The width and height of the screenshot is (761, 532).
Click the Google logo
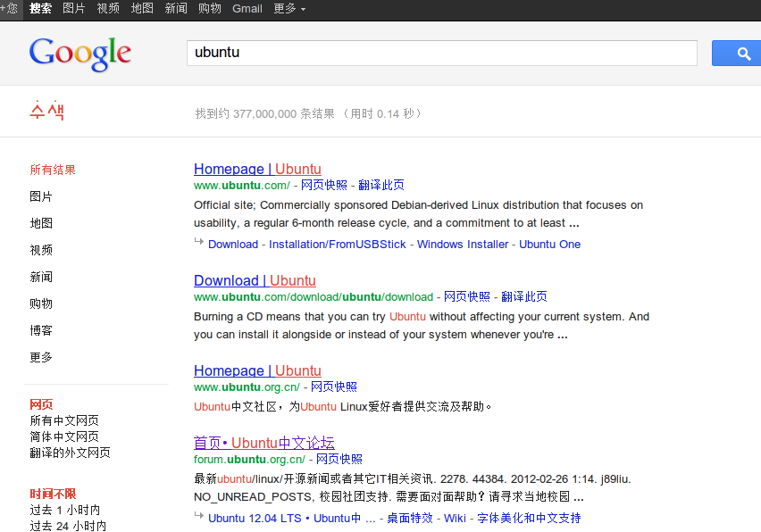tap(80, 54)
